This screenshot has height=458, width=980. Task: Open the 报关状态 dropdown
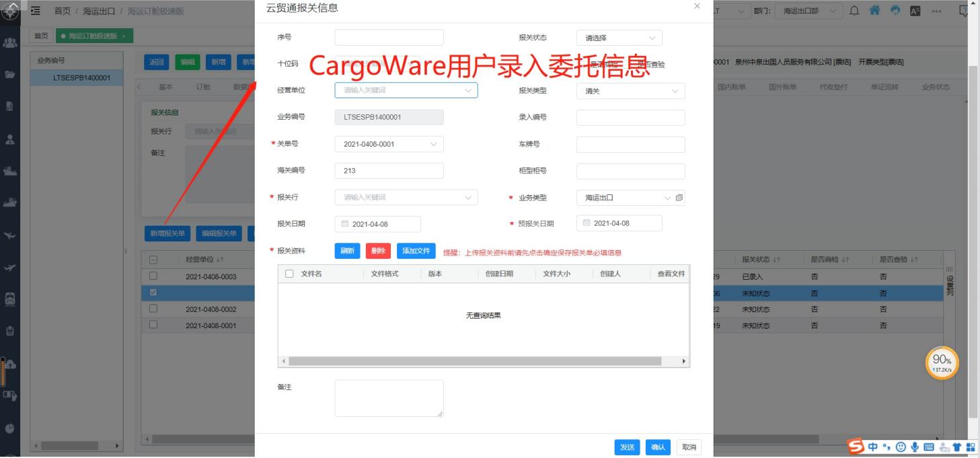point(619,38)
